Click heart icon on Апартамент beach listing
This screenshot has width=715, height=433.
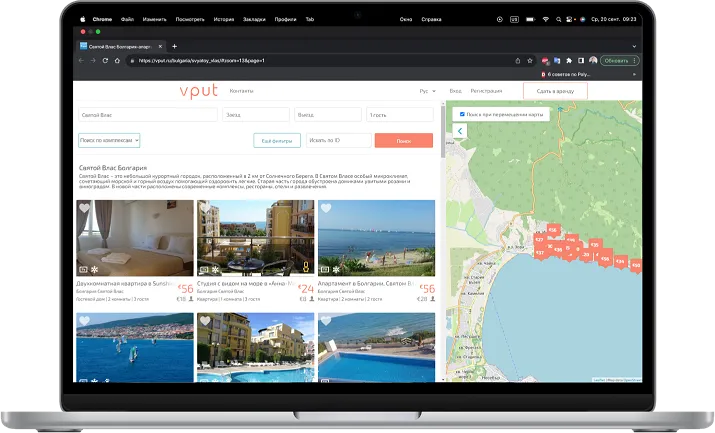coord(326,208)
